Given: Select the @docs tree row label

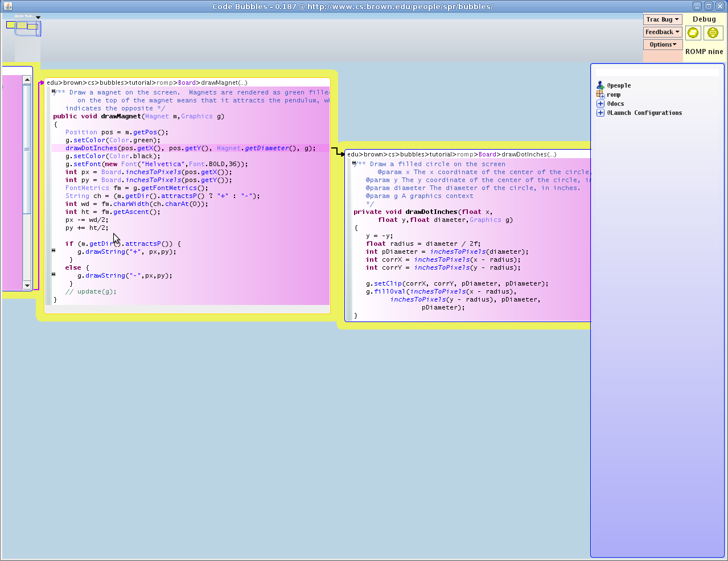Looking at the screenshot, I should click(615, 104).
